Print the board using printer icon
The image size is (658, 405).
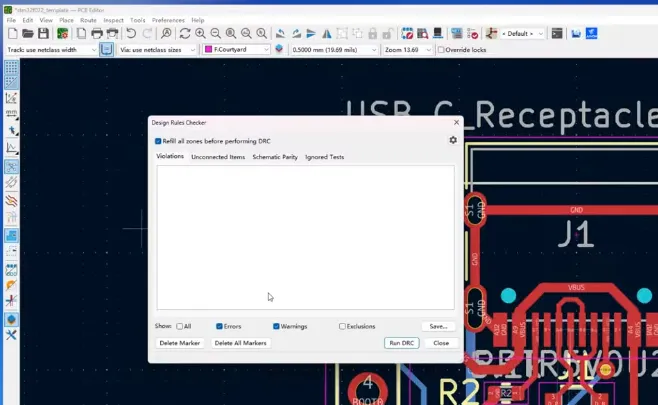(97, 34)
